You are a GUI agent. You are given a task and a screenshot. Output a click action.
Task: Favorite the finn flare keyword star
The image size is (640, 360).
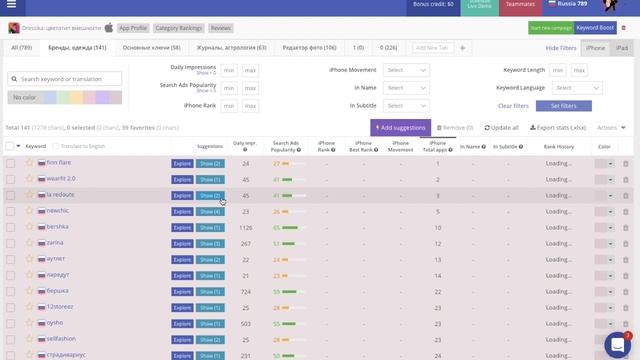[29, 162]
